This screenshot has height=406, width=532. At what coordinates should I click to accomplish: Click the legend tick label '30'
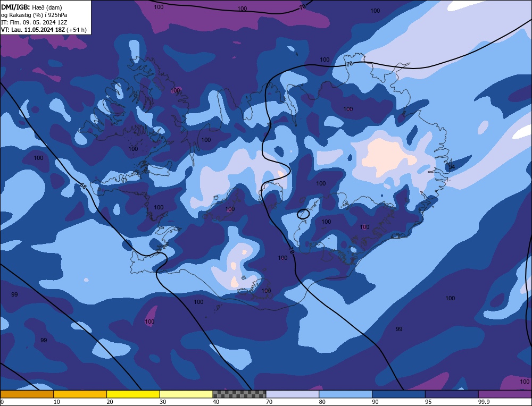[x=163, y=402]
